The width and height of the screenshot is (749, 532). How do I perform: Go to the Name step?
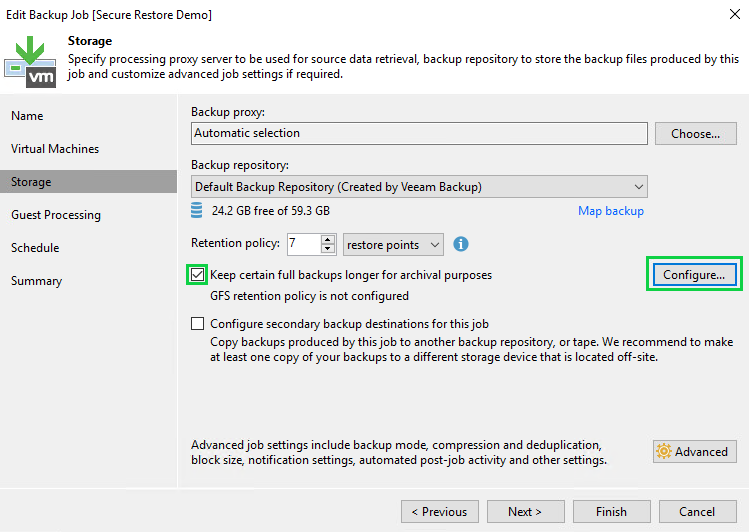click(28, 116)
